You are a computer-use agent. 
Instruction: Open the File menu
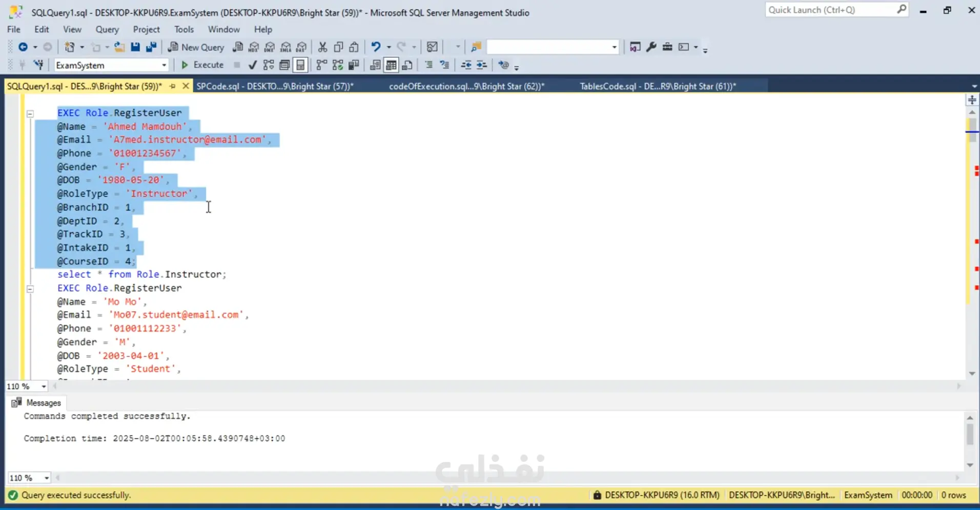coord(14,29)
